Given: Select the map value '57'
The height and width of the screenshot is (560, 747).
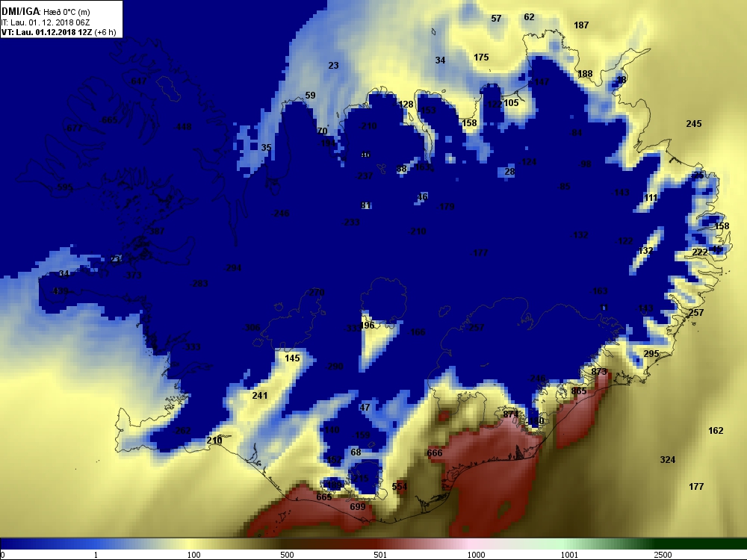Looking at the screenshot, I should pos(497,18).
